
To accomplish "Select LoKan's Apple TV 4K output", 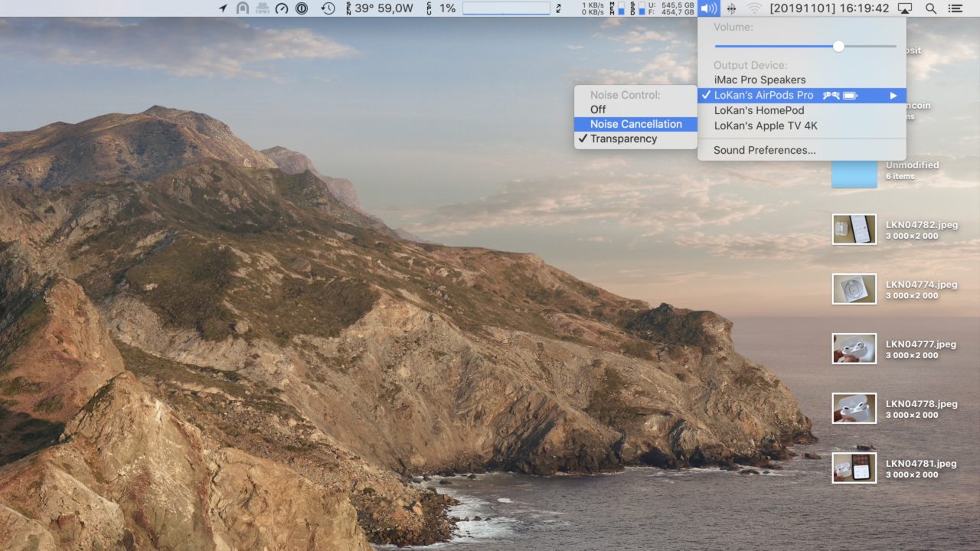I will pyautogui.click(x=802, y=126).
